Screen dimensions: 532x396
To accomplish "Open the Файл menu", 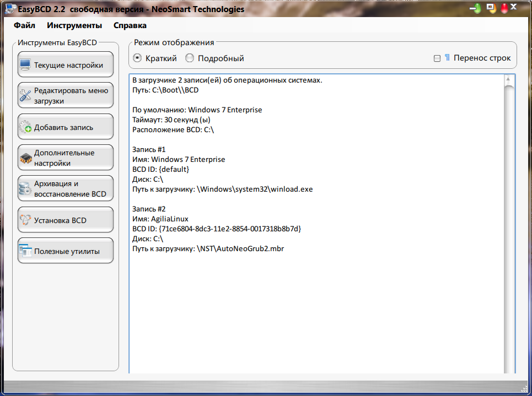I will pyautogui.click(x=24, y=25).
